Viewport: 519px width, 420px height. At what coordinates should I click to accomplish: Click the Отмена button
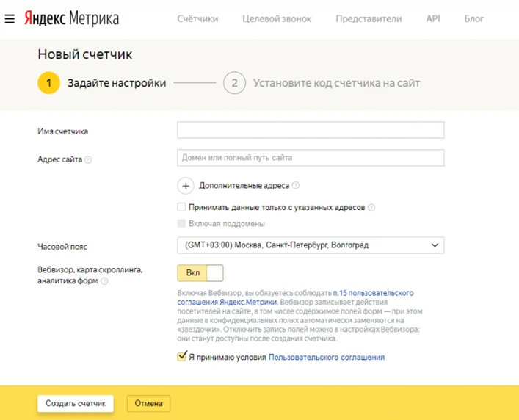point(149,403)
